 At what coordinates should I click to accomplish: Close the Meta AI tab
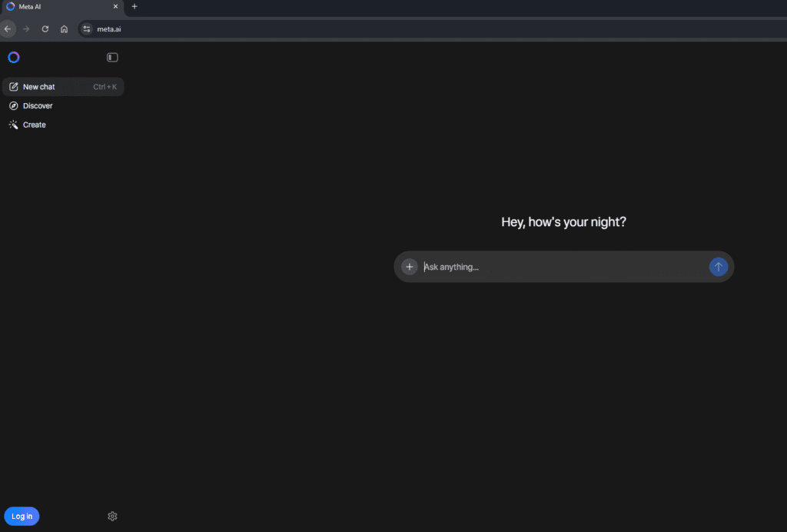(115, 7)
